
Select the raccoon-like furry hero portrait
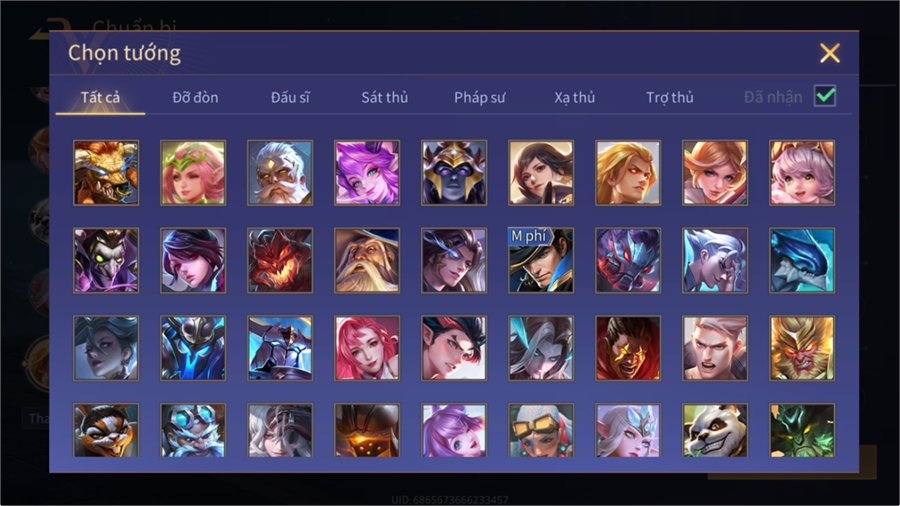[106, 430]
